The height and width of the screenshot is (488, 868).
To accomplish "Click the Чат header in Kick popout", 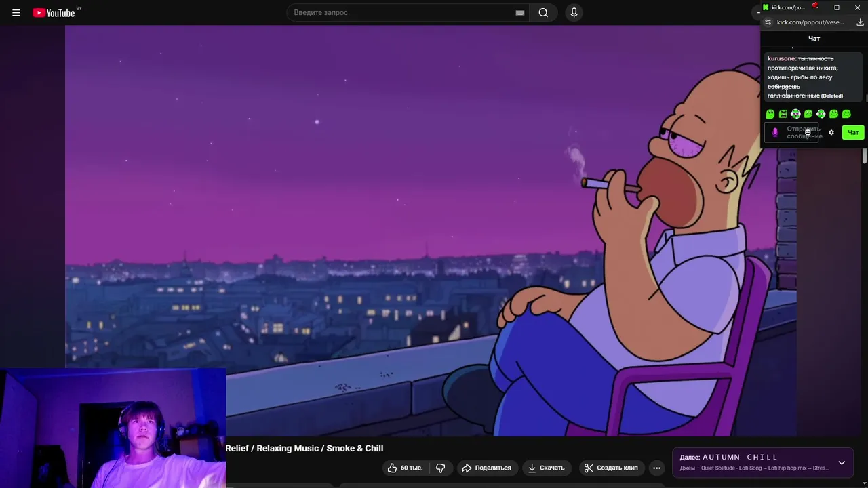I will click(814, 39).
